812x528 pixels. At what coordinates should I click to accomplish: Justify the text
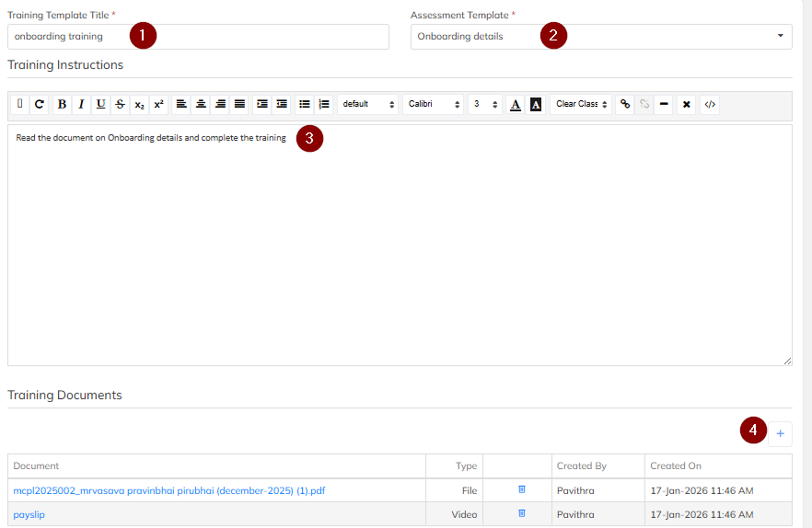tap(239, 104)
